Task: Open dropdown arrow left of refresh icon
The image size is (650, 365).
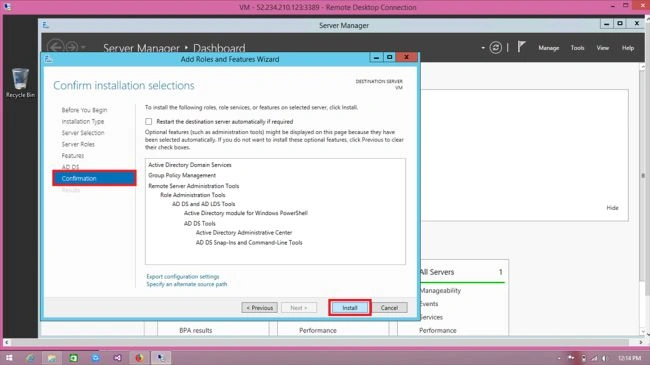Action: [x=483, y=48]
